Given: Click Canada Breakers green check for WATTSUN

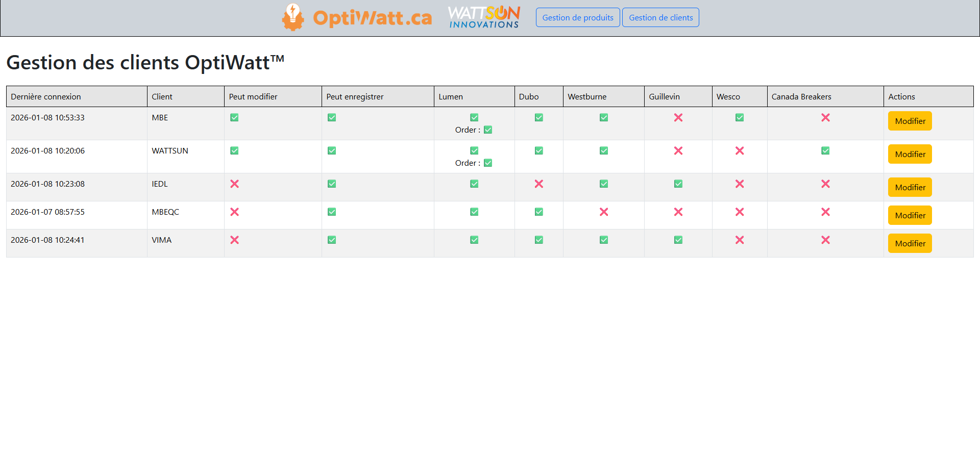Looking at the screenshot, I should (x=825, y=151).
